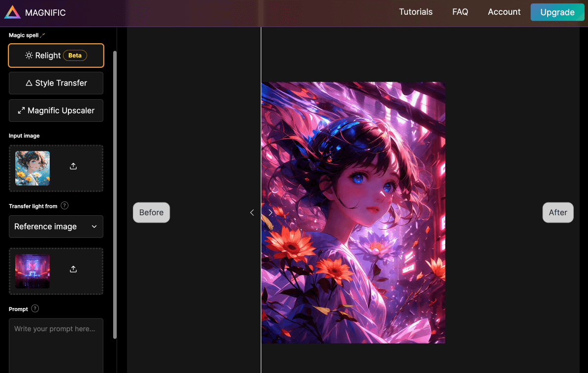
Task: Open the Tutorials page
Action: point(415,12)
